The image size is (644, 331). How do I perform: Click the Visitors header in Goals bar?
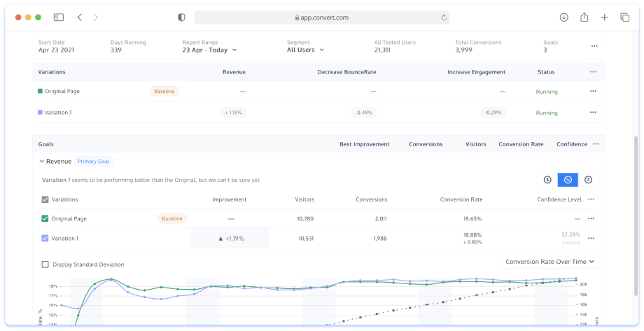(475, 144)
